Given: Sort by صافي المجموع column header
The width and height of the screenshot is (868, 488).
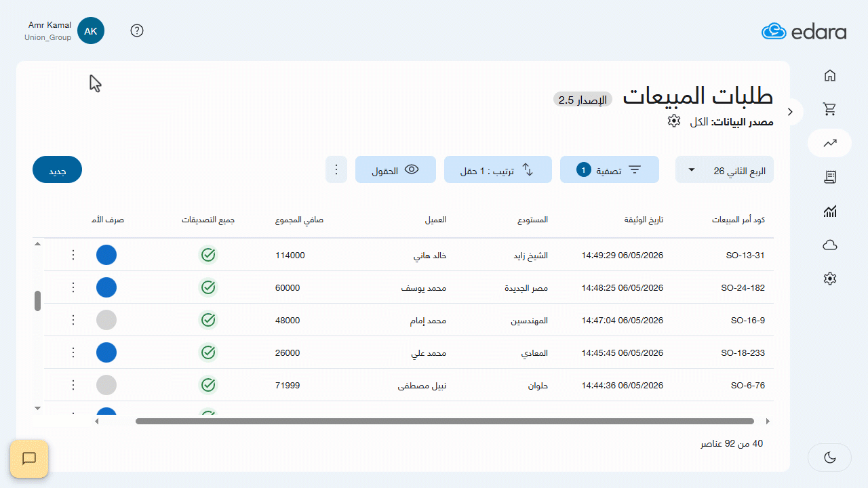Looking at the screenshot, I should click(x=299, y=220).
